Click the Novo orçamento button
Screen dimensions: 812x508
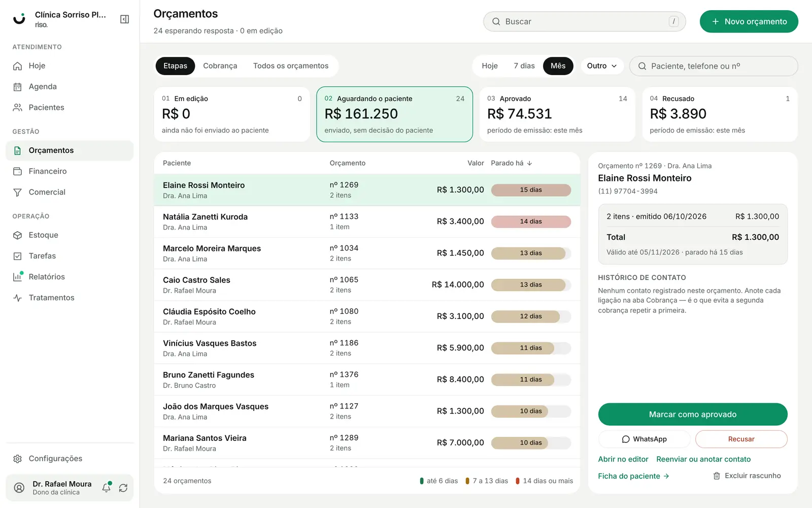[x=749, y=21]
